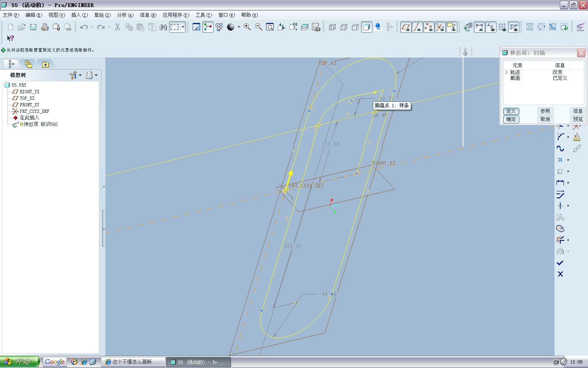Toggle sketch dimensions display

tap(479, 27)
